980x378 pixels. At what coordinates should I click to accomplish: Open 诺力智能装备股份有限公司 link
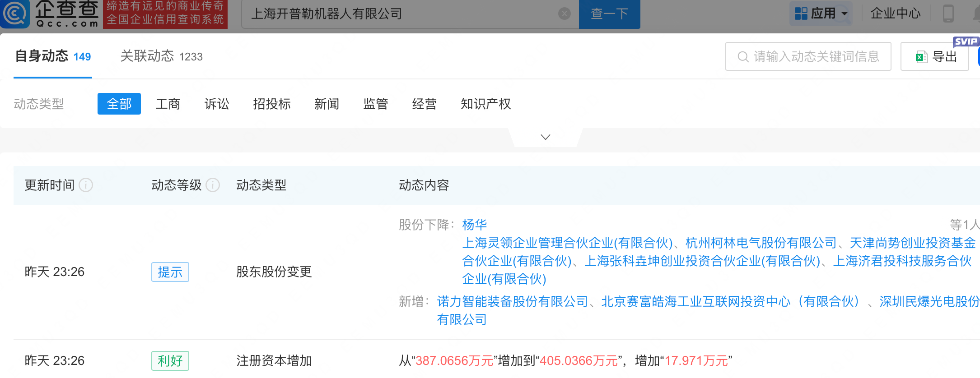(x=512, y=301)
